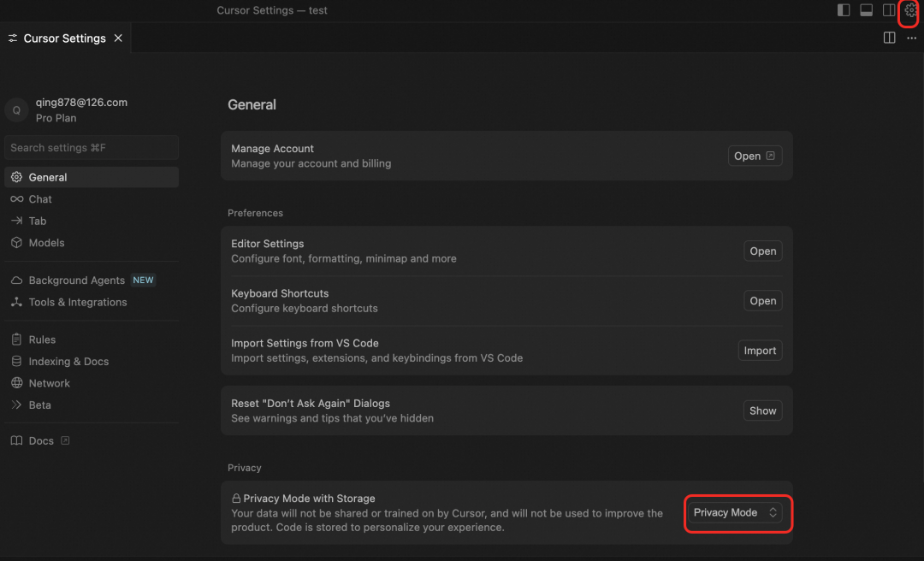Click the Indexing database icon
This screenshot has width=924, height=561.
pyautogui.click(x=16, y=361)
